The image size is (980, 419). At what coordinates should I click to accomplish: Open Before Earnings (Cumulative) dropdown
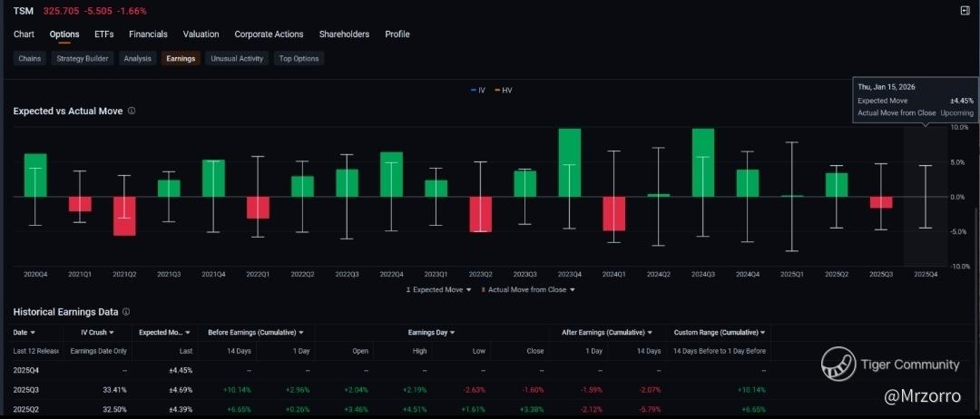pos(256,332)
